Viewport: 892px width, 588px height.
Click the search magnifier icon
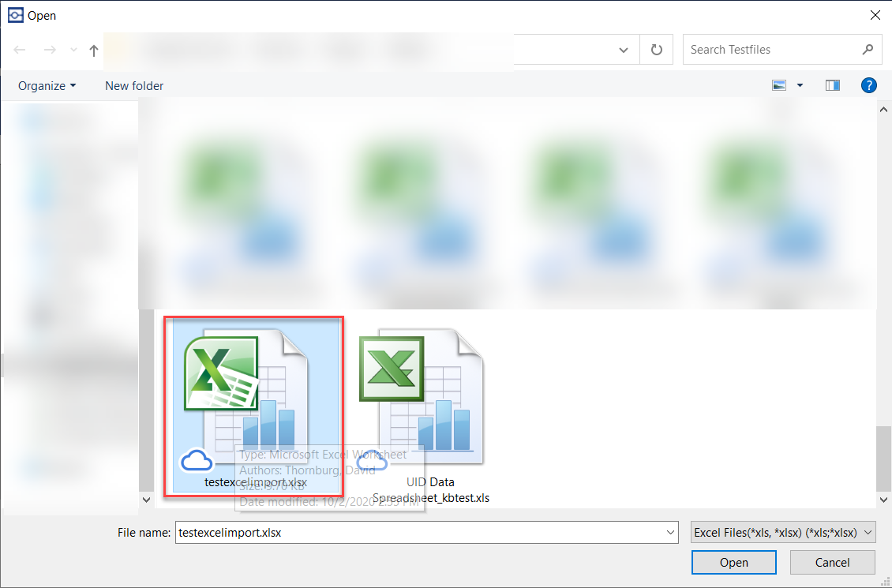point(868,50)
